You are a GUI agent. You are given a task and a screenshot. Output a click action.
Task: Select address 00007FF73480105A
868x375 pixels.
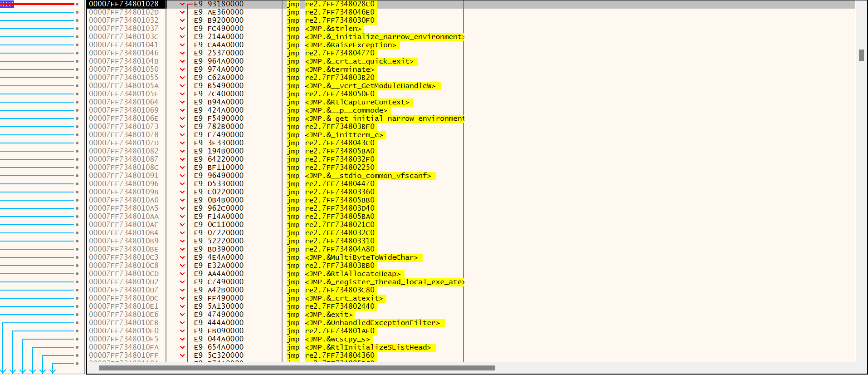coord(124,86)
